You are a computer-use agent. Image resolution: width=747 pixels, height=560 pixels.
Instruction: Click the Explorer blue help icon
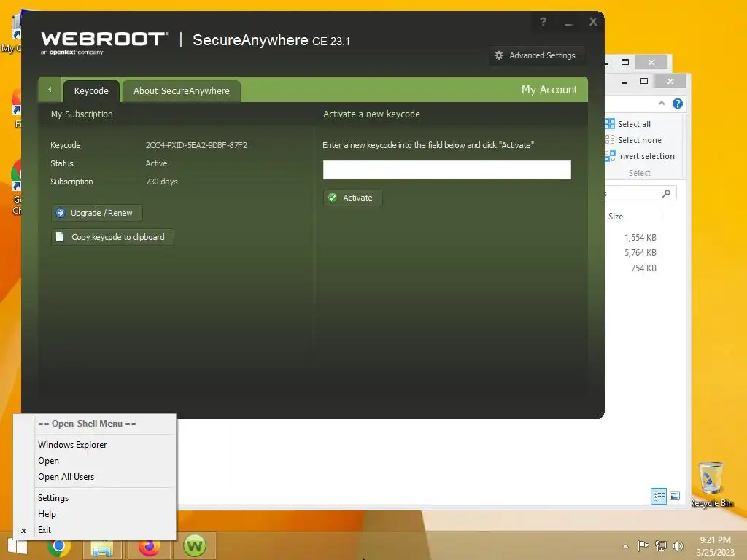(678, 104)
